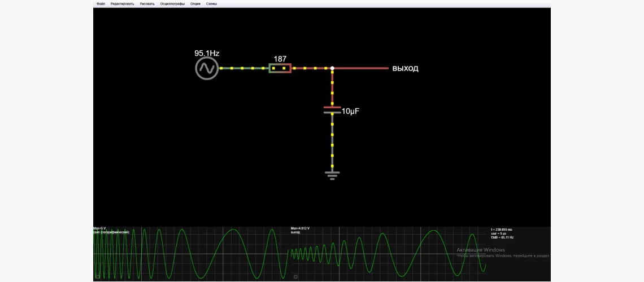Image resolution: width=644 pixels, height=282 pixels.
Task: Open the right oscilloscope gear settings
Action: 295,277
